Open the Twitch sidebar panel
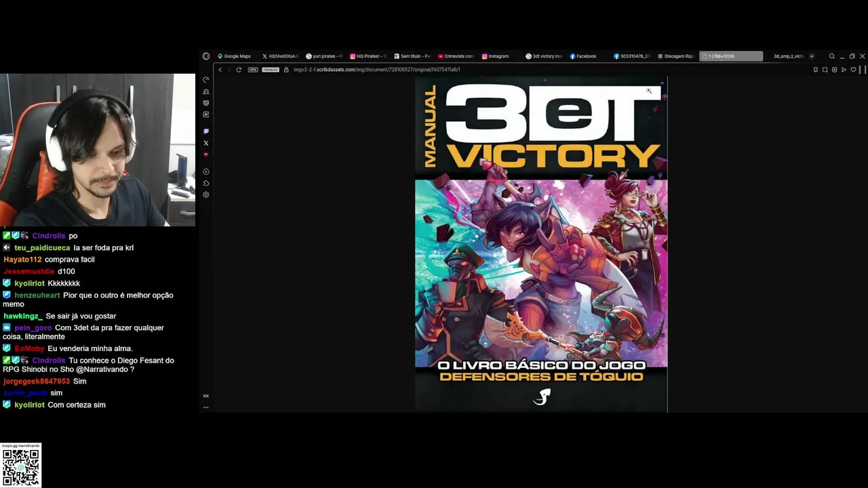The width and height of the screenshot is (868, 488). tap(206, 131)
